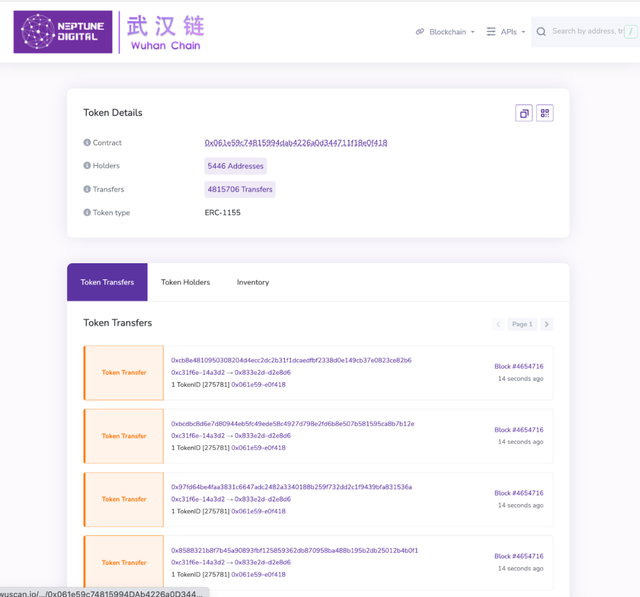The image size is (640, 597).
Task: Open Block #4654716 in first transfer
Action: click(x=518, y=367)
